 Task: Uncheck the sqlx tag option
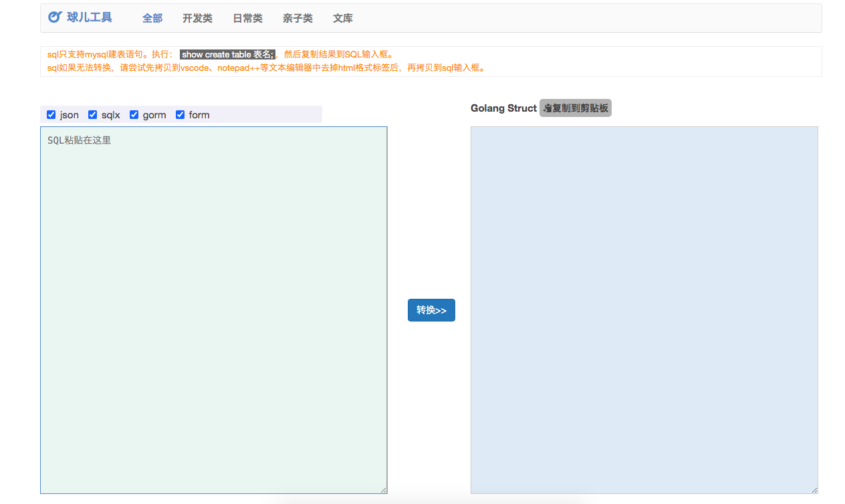point(93,115)
